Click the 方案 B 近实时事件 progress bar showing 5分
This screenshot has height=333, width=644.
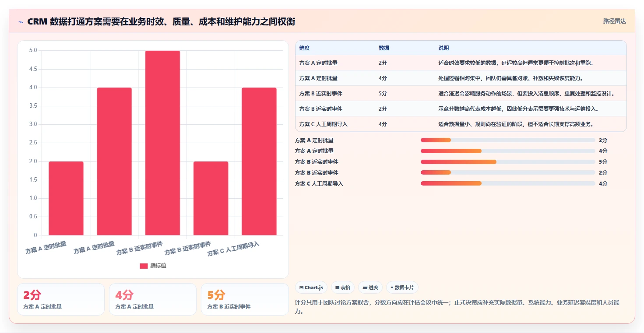click(x=508, y=162)
